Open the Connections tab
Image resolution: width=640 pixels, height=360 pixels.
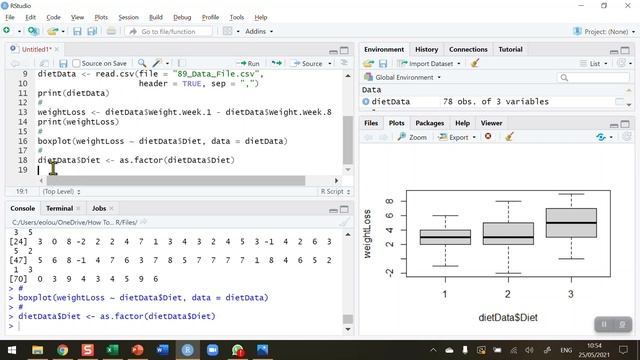468,49
